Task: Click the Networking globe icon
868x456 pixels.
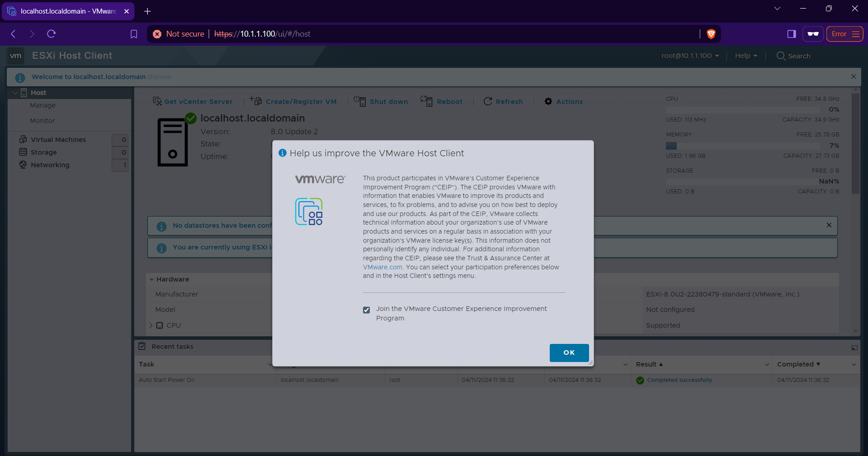Action: pyautogui.click(x=23, y=165)
